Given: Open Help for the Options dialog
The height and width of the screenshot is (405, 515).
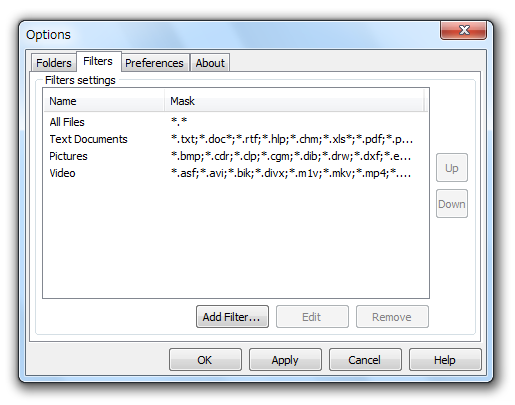Looking at the screenshot, I should (445, 360).
